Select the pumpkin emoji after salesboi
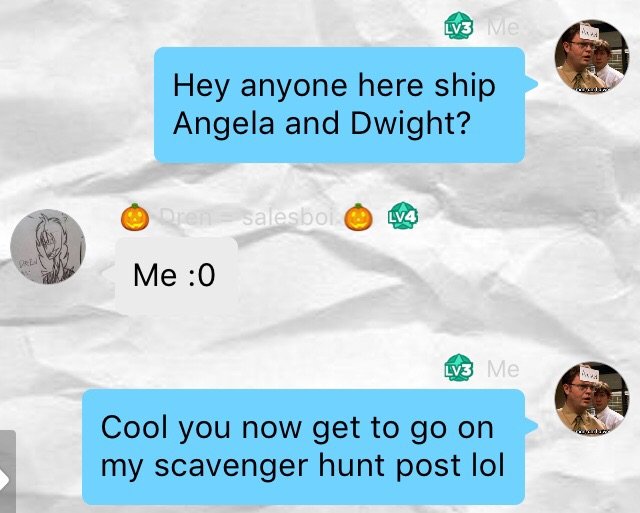 pos(358,217)
